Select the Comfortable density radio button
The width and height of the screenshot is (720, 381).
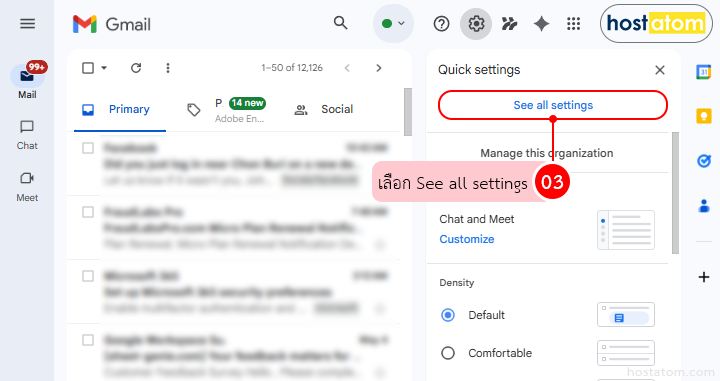click(x=448, y=353)
